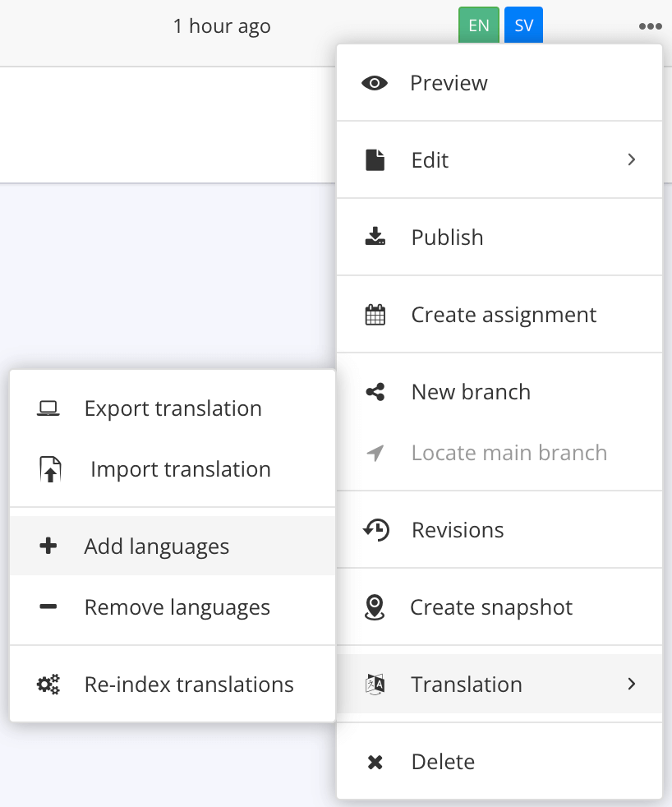The height and width of the screenshot is (807, 672).
Task: Expand the Translation submenu chevron
Action: click(631, 684)
